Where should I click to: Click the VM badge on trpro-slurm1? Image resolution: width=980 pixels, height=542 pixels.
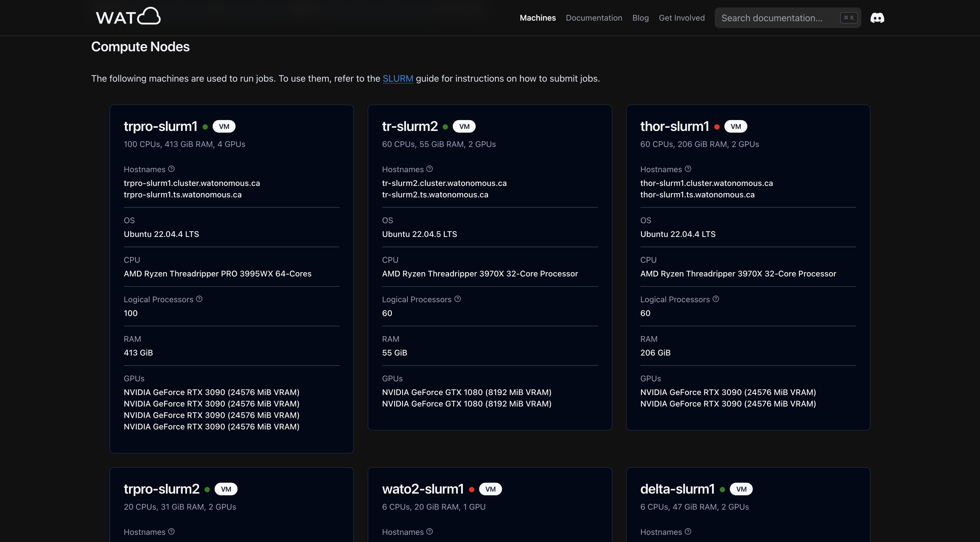tap(224, 127)
